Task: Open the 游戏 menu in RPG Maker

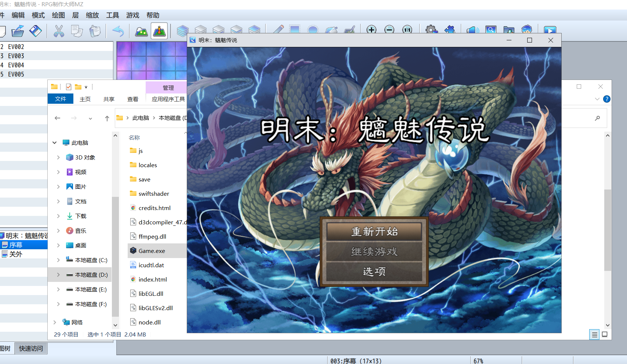Action: tap(132, 15)
